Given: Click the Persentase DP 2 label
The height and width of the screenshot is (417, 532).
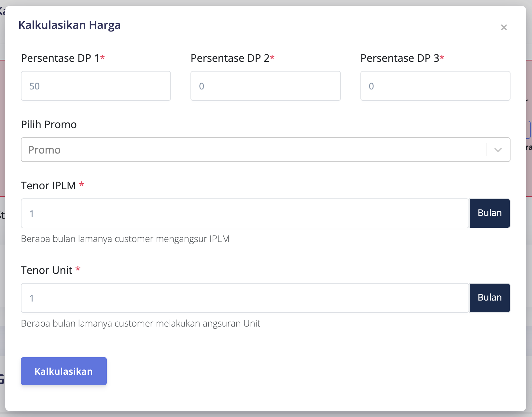Looking at the screenshot, I should pyautogui.click(x=230, y=58).
